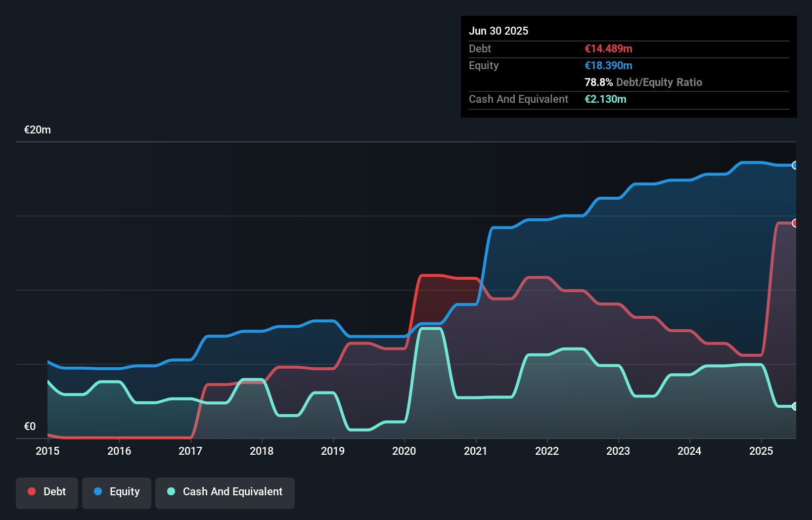This screenshot has height=520, width=812.
Task: Click the €20m axis gridline label
Action: pyautogui.click(x=37, y=130)
